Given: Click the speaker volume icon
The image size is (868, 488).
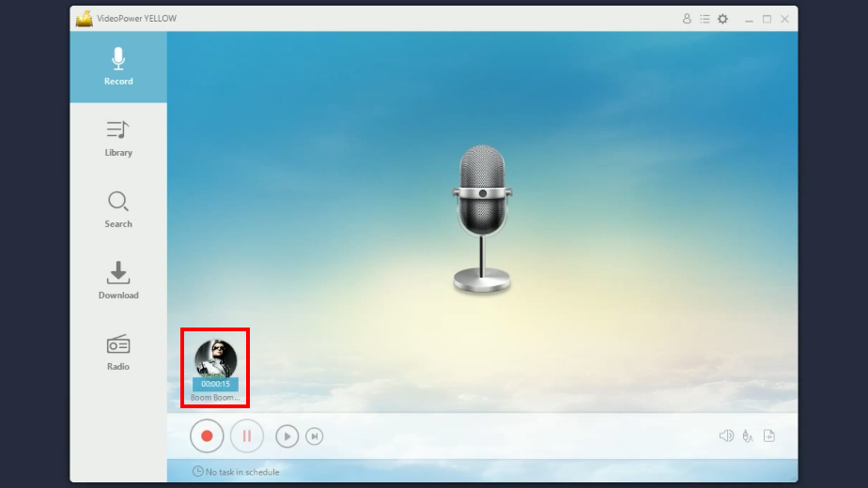Looking at the screenshot, I should [726, 436].
